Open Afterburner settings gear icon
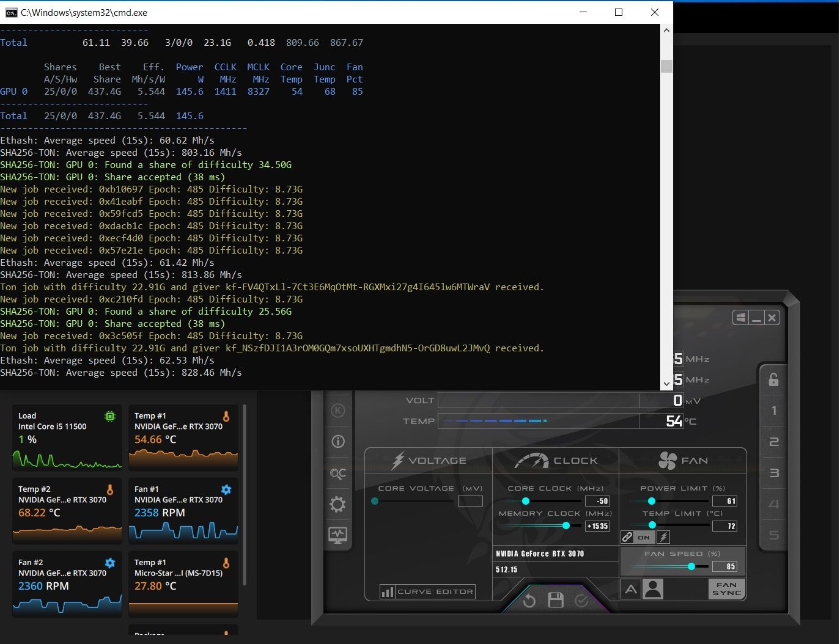Image resolution: width=840 pixels, height=644 pixels. pos(337,504)
